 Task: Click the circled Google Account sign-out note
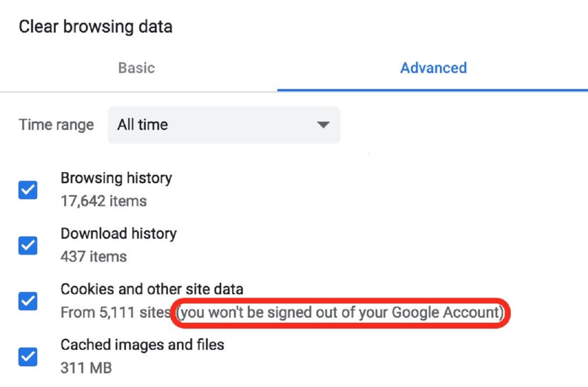(x=340, y=313)
